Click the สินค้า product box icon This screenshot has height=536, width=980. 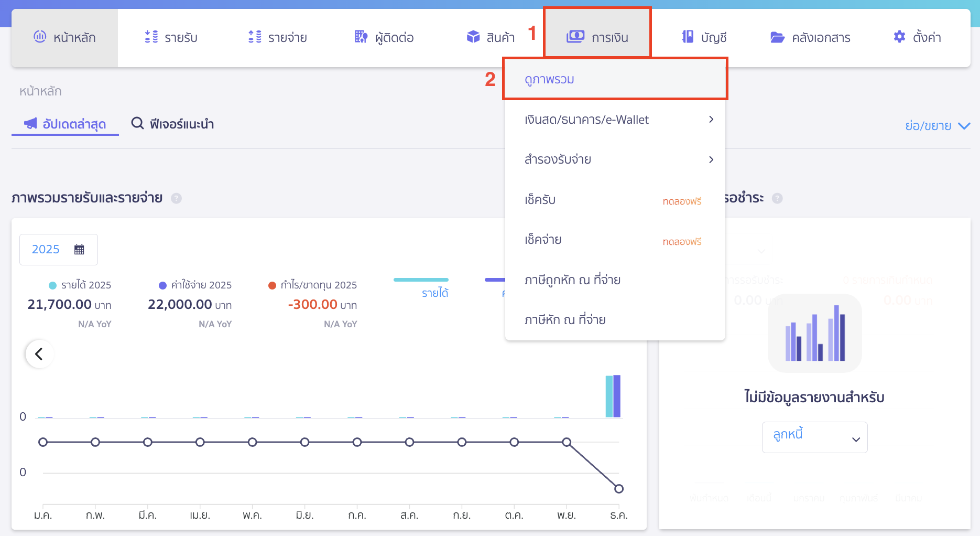point(472,37)
